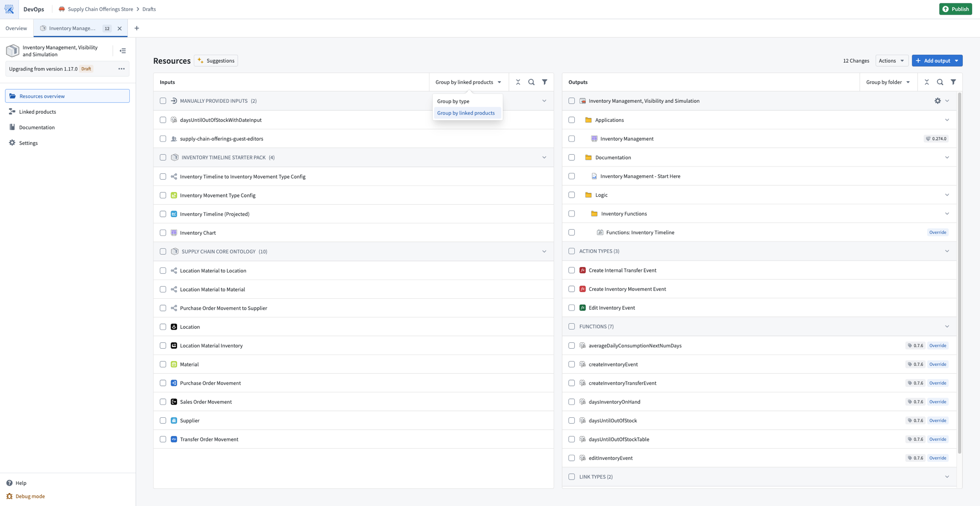
Task: Click the Debug mode bug icon
Action: pos(9,496)
